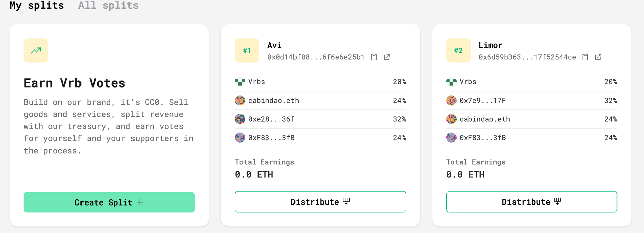Switch to the My splits tab
This screenshot has width=644, height=233.
click(x=37, y=5)
